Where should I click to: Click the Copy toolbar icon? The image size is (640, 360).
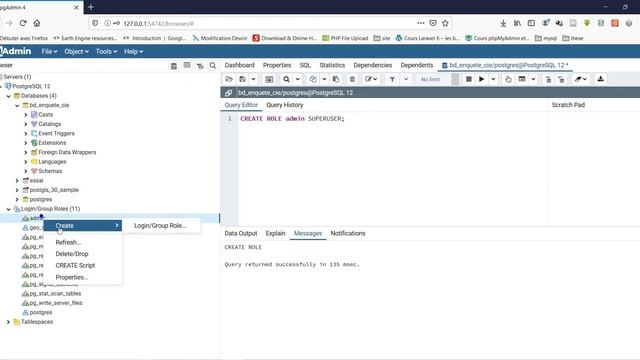[313, 79]
